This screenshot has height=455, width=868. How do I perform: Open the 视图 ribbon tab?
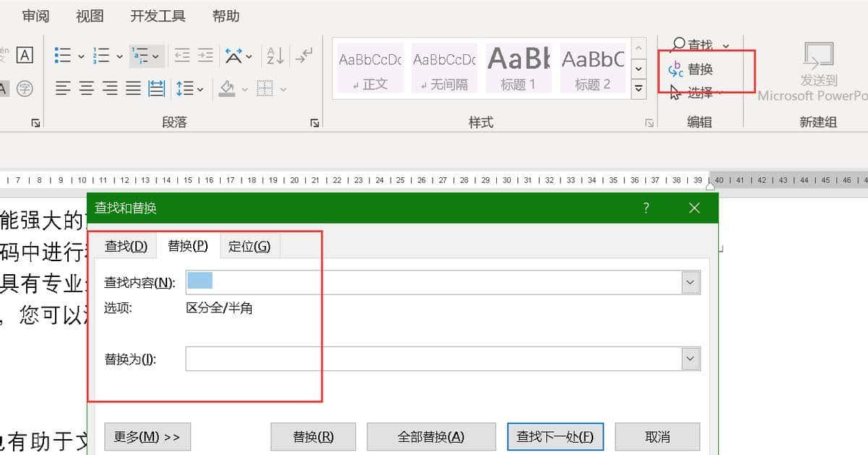point(88,15)
